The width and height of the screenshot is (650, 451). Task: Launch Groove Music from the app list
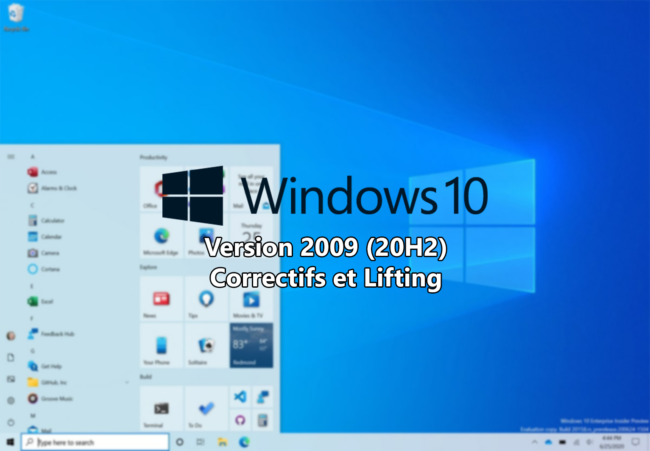(50, 399)
